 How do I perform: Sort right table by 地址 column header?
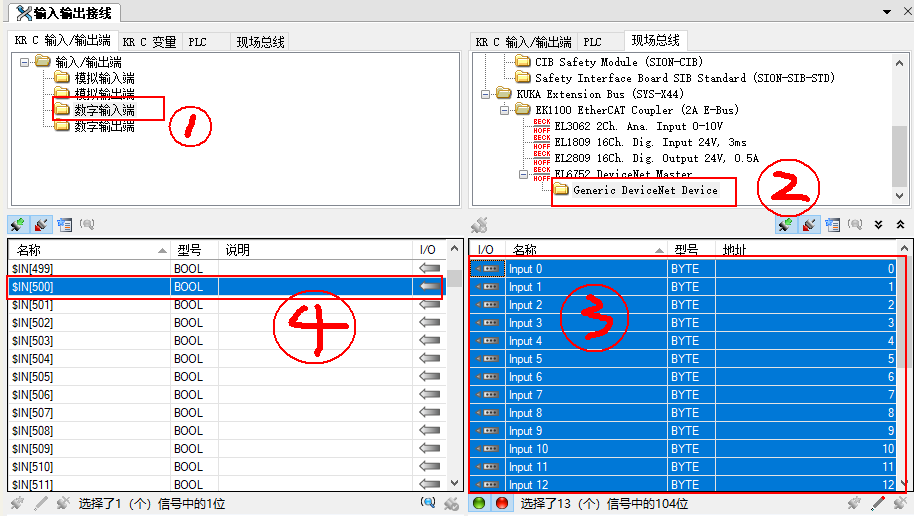click(806, 250)
